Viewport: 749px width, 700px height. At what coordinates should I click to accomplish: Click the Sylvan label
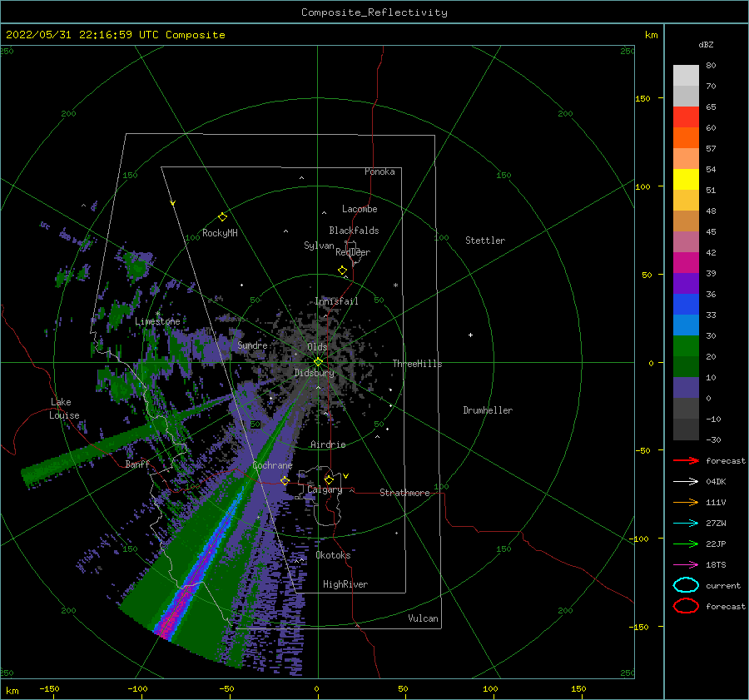coord(319,246)
